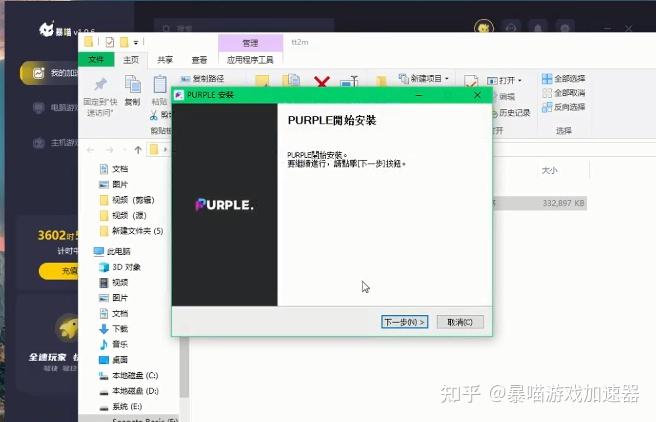Select 新建文件夹 (5) in navigation pane
Screen dimensions: 656x422
(131, 231)
